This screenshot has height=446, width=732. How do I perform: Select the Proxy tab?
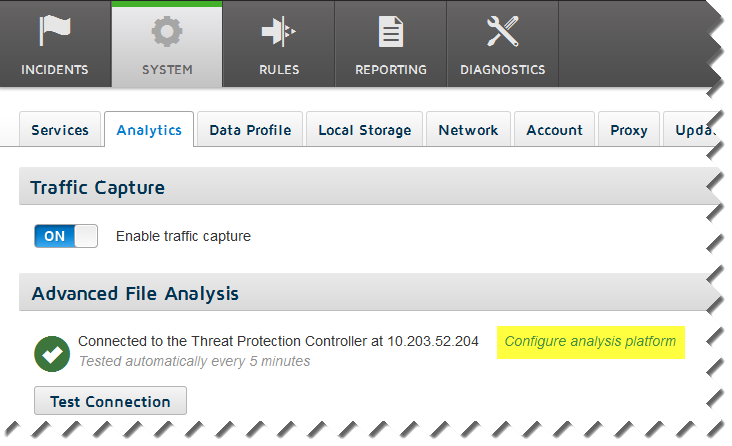[x=629, y=130]
